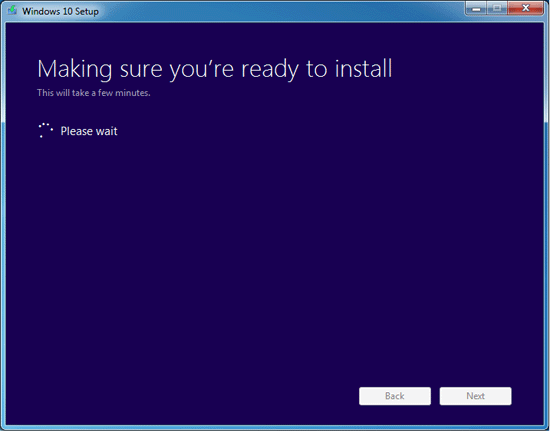Image resolution: width=550 pixels, height=433 pixels.
Task: Minimize the Windows 10 Setup window
Action: [476, 8]
